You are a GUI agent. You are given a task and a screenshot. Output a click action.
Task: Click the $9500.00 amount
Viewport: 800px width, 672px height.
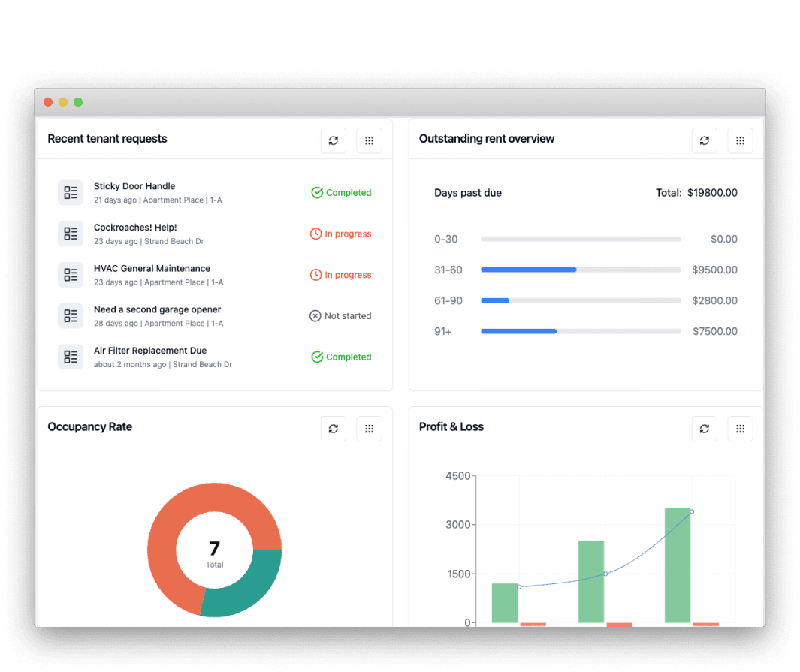(714, 270)
